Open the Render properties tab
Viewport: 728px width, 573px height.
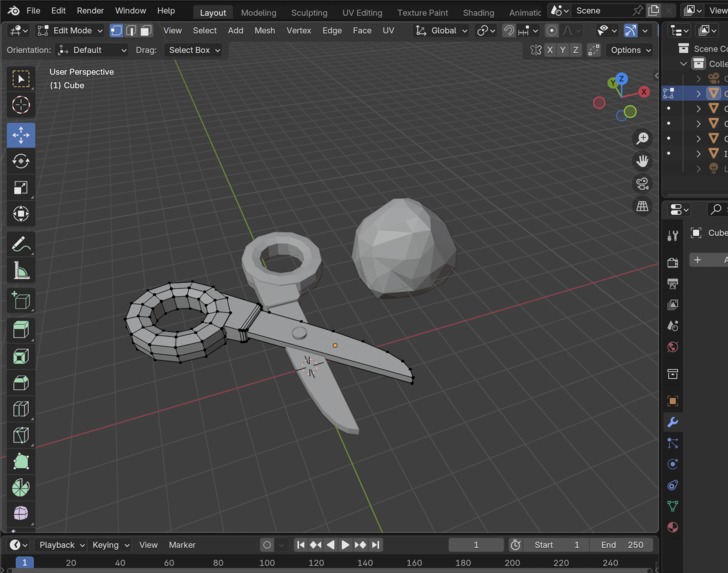coord(672,263)
